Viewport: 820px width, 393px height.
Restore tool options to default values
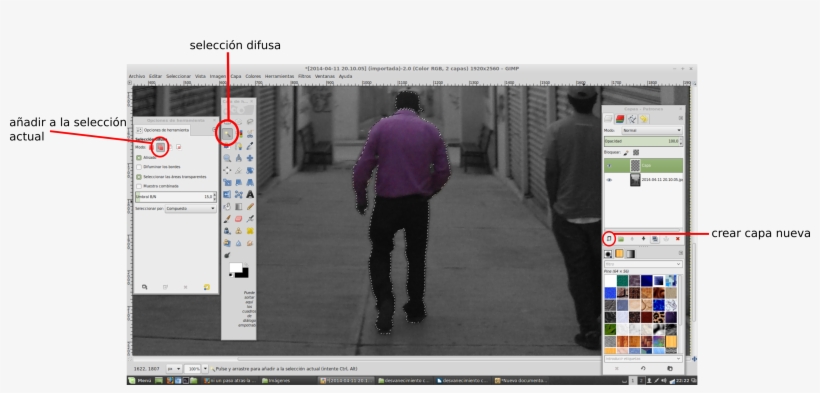tap(207, 287)
